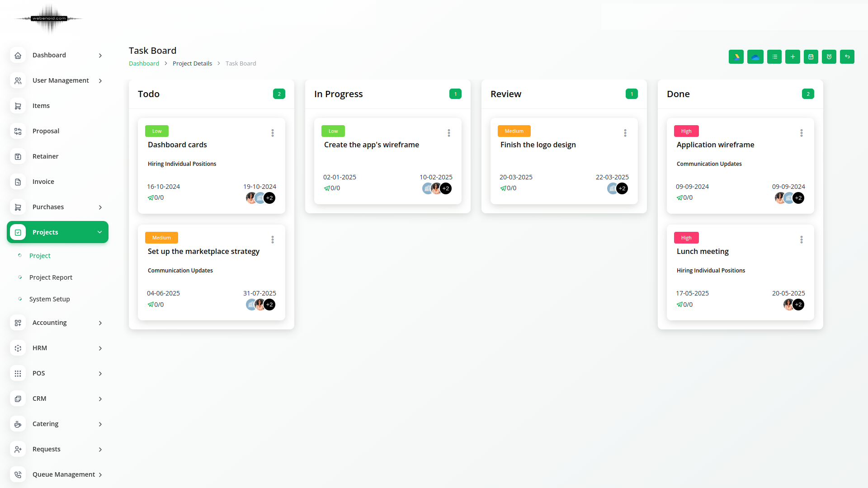Expand the HRM chevron

(100, 348)
